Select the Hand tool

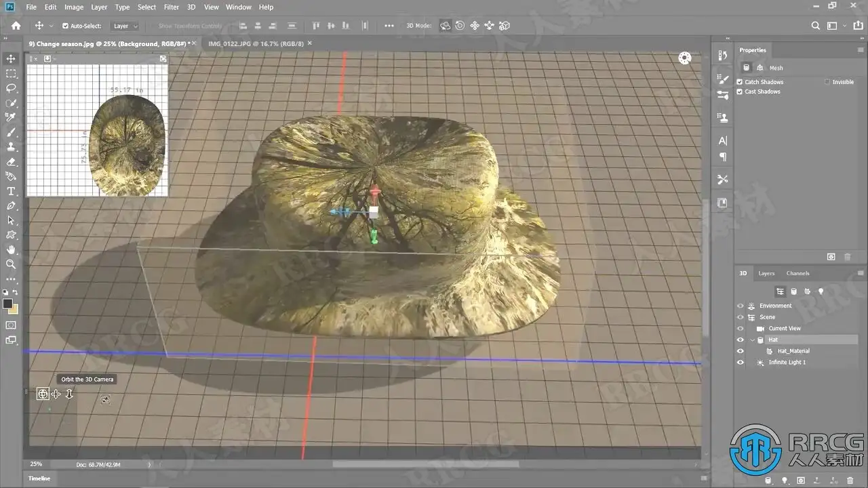(11, 250)
